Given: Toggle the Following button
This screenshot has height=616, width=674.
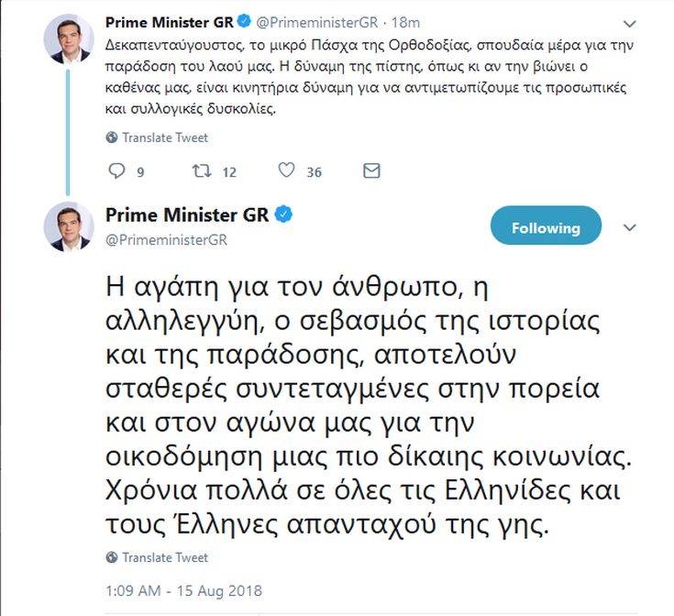Looking at the screenshot, I should [x=546, y=227].
